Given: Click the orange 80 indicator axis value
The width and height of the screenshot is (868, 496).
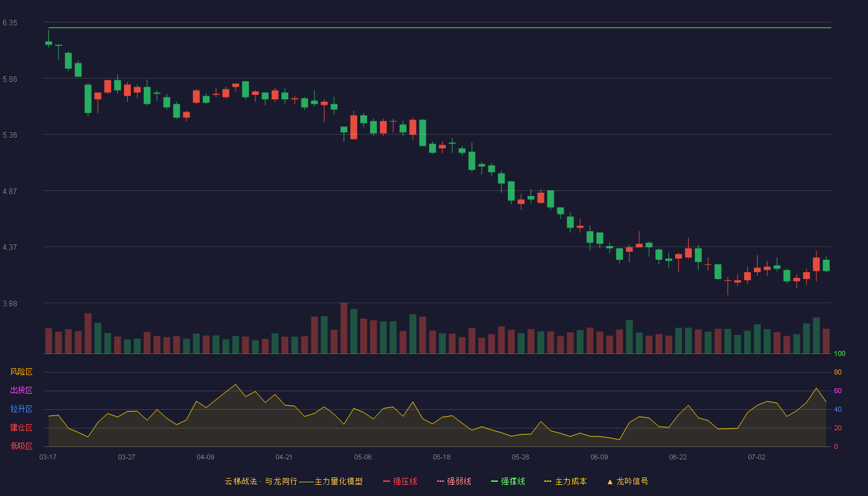Looking at the screenshot, I should (838, 372).
